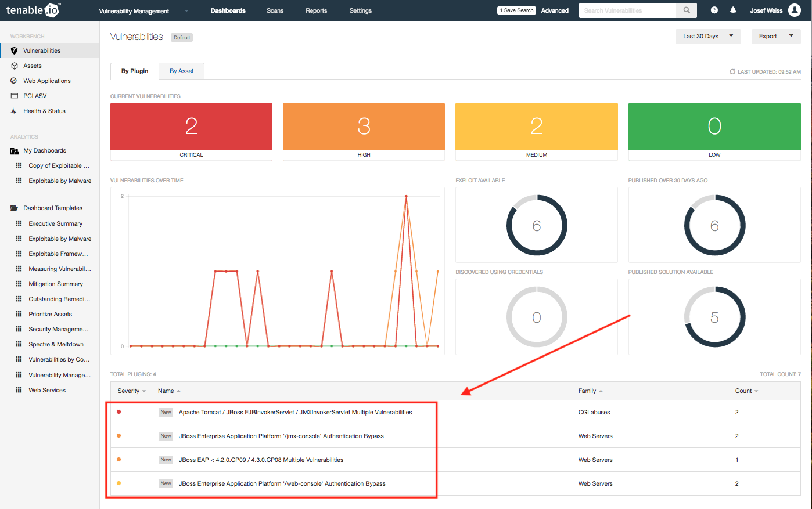Switch to the By Plugin tab
The width and height of the screenshot is (812, 509).
tap(135, 71)
